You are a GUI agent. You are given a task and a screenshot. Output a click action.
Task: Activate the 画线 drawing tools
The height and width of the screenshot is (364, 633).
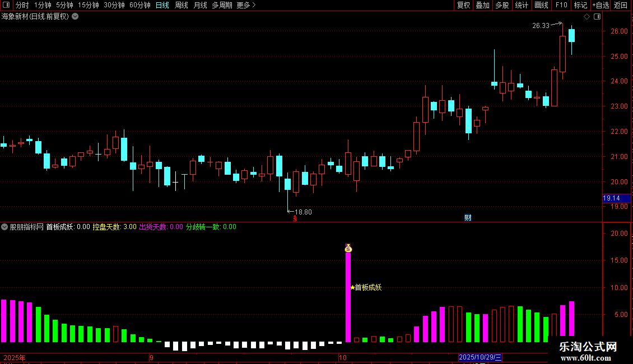coord(541,5)
